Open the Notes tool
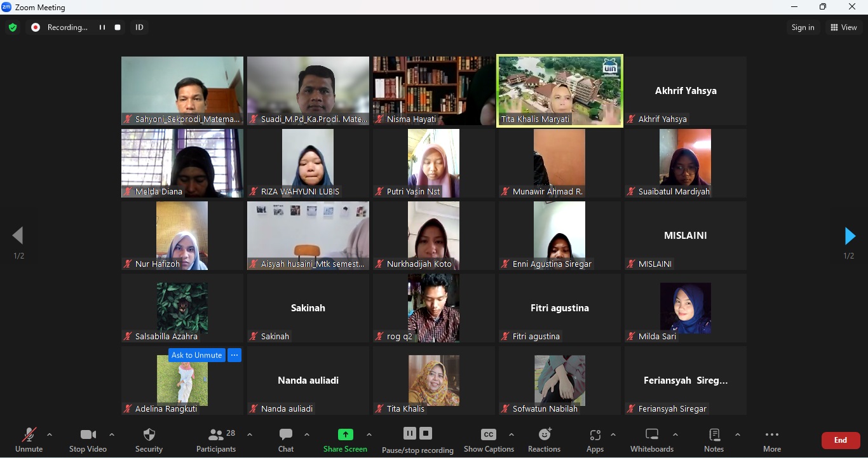This screenshot has width=868, height=458. click(x=714, y=440)
